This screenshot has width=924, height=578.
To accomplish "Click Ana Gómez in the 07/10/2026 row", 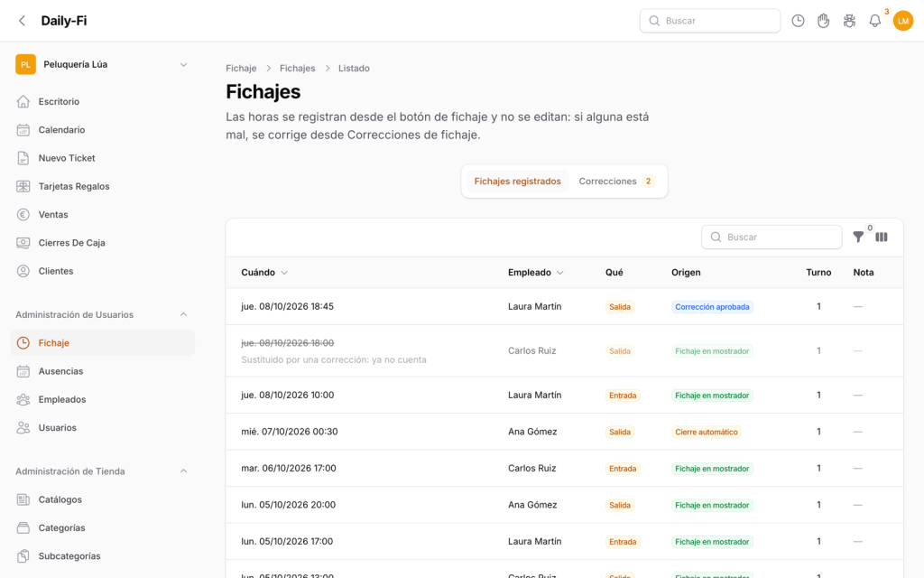I will tap(532, 432).
